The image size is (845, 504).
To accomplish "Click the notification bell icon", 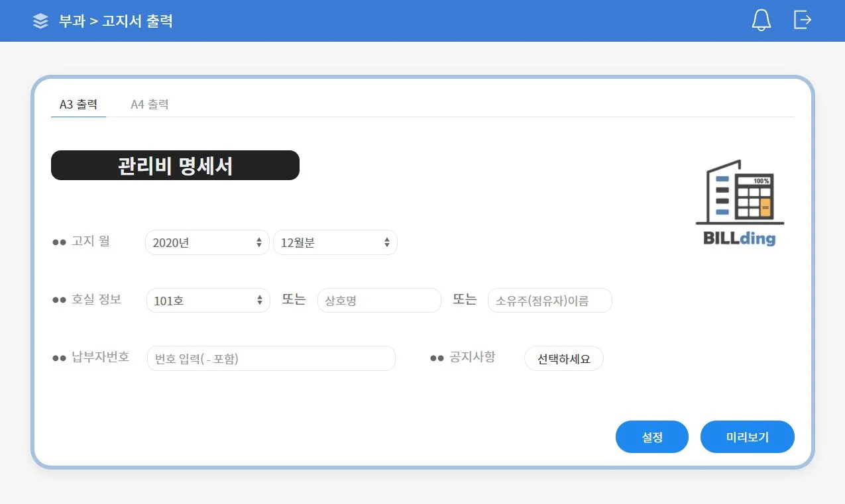I will point(761,21).
